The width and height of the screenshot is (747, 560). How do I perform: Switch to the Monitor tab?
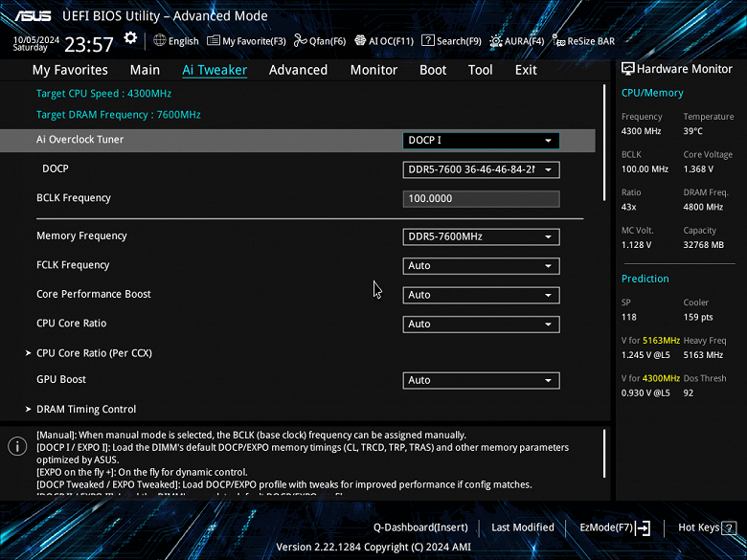[x=373, y=70]
